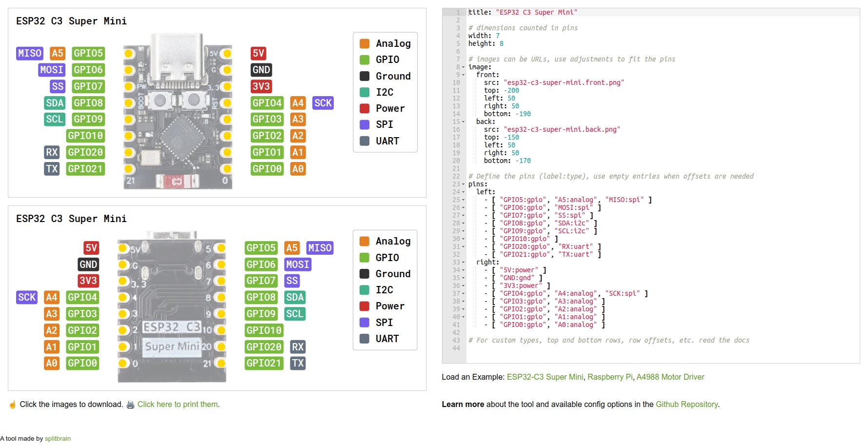Click the GPIO2 label in the front pinout

(267, 136)
